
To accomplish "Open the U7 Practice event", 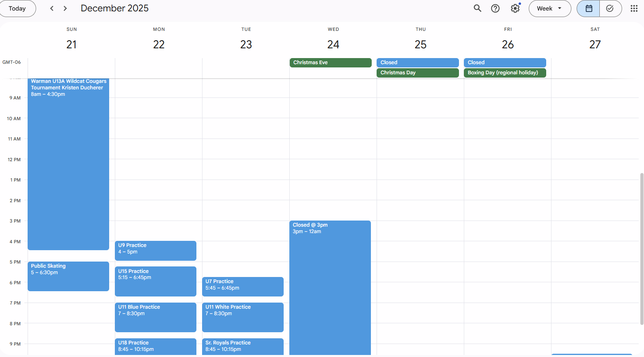I will click(243, 286).
